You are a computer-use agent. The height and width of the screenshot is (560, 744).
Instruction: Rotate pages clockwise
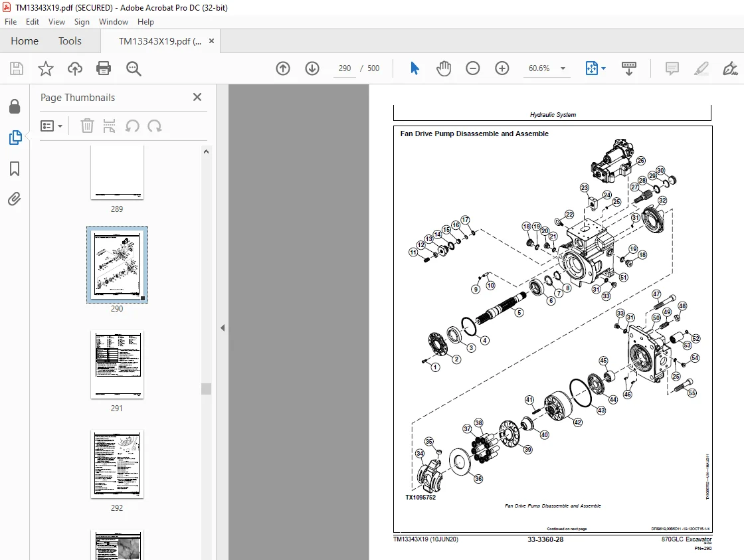pos(155,126)
